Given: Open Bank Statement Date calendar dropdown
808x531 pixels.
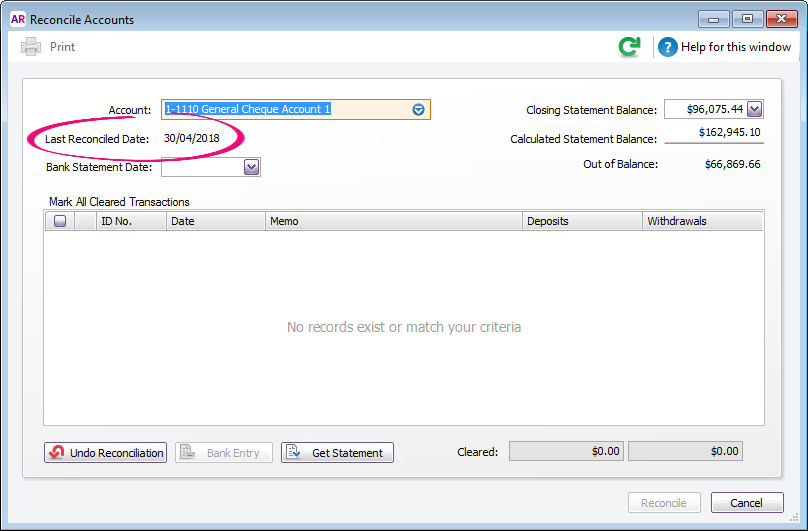Looking at the screenshot, I should pyautogui.click(x=251, y=167).
